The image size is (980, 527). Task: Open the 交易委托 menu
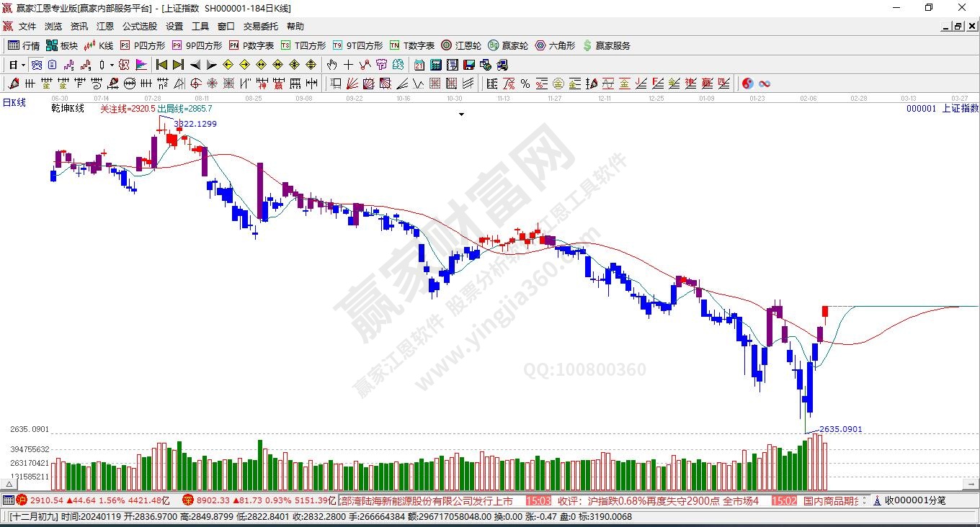tap(261, 27)
